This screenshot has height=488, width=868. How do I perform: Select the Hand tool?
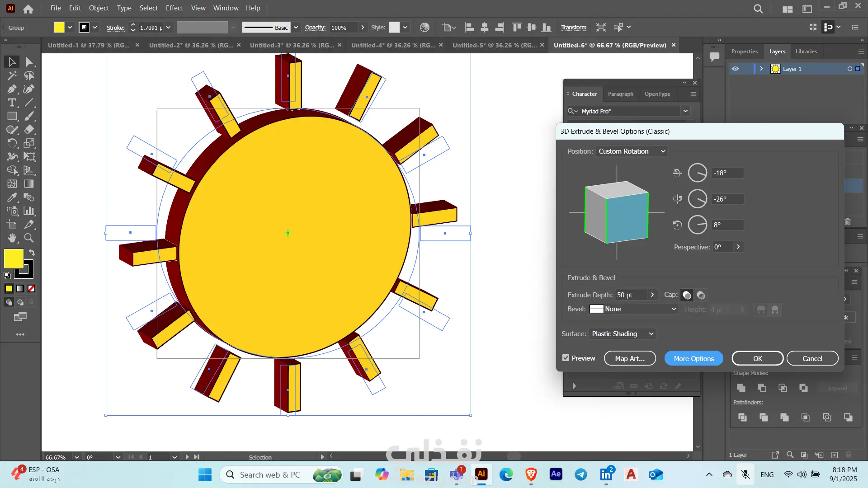pos(12,238)
